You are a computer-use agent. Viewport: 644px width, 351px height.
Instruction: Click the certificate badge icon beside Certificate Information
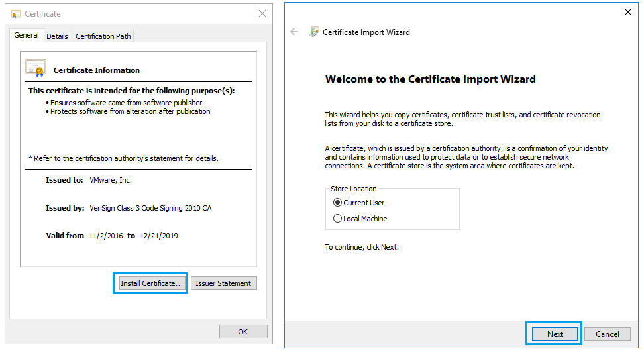[x=36, y=69]
